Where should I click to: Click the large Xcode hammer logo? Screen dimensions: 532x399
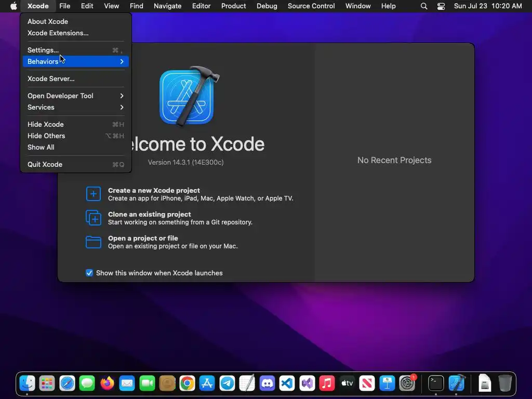click(x=189, y=96)
